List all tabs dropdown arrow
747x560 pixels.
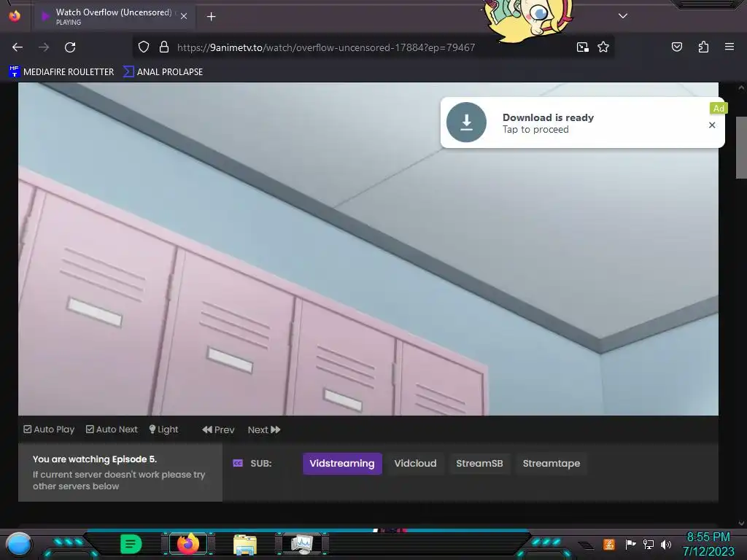click(x=623, y=16)
